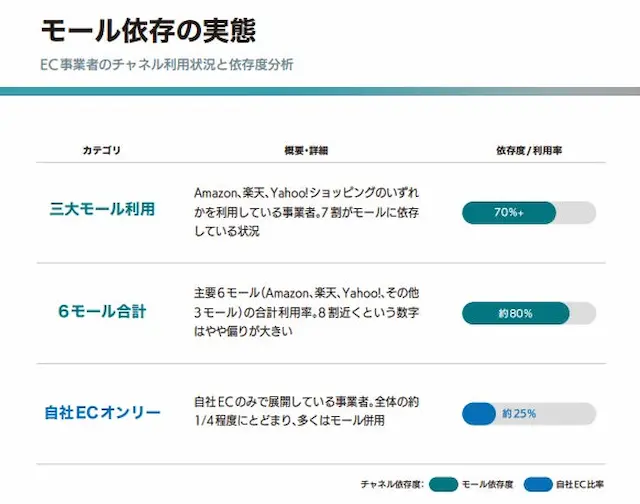Click the チャネル依存度 legend caption
The height and width of the screenshot is (504, 640).
point(393,485)
